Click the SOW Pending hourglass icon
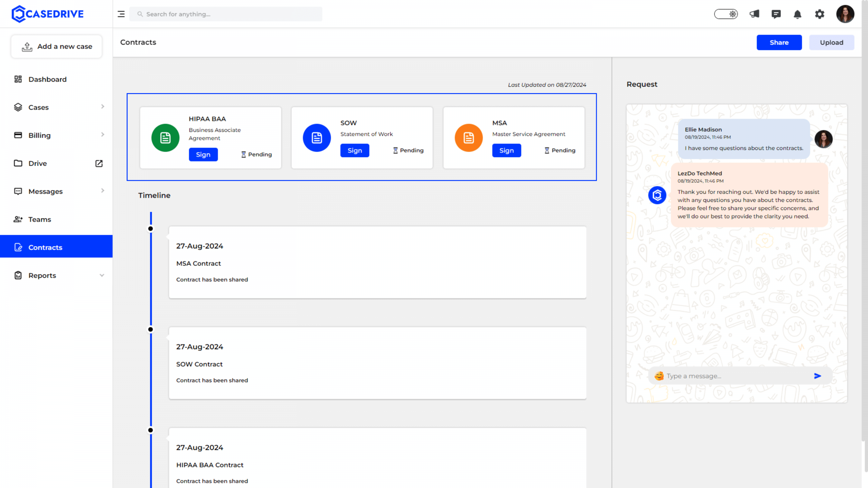The image size is (868, 488). (395, 151)
